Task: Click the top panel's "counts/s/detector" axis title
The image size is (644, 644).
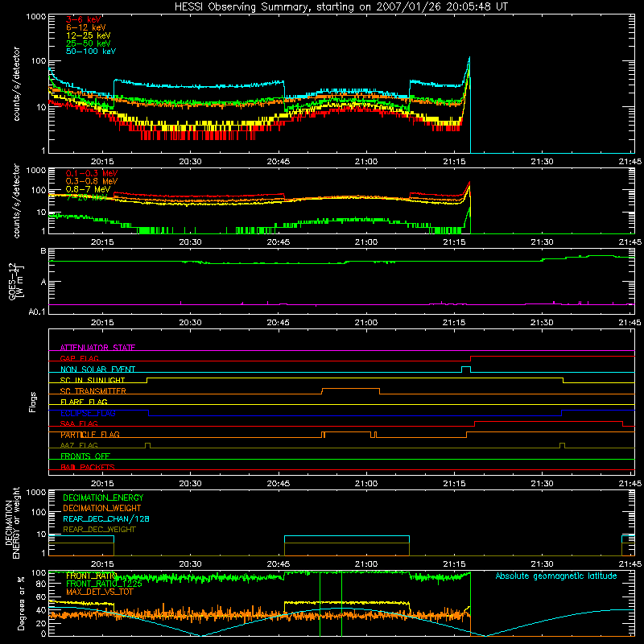Action: pyautogui.click(x=16, y=84)
